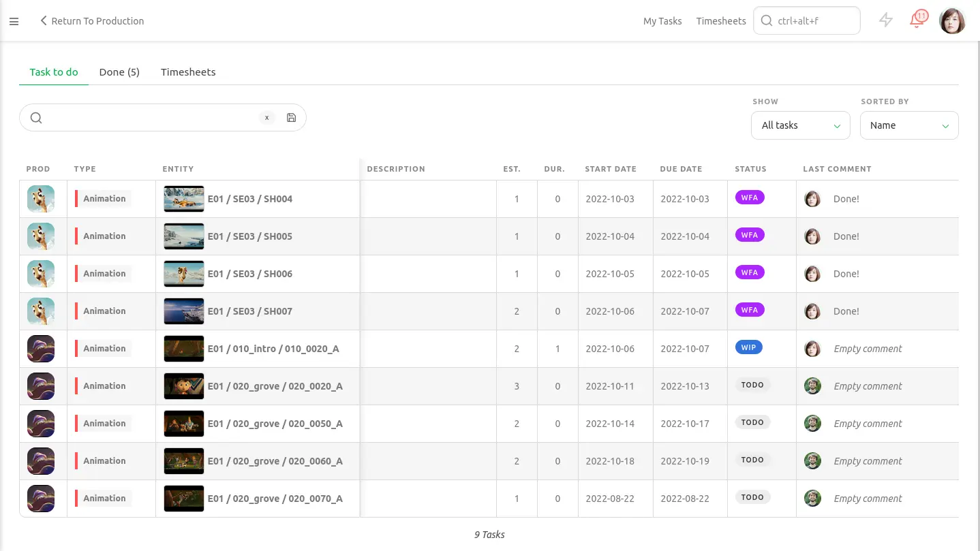Switch to the Done (5) tab

click(119, 72)
